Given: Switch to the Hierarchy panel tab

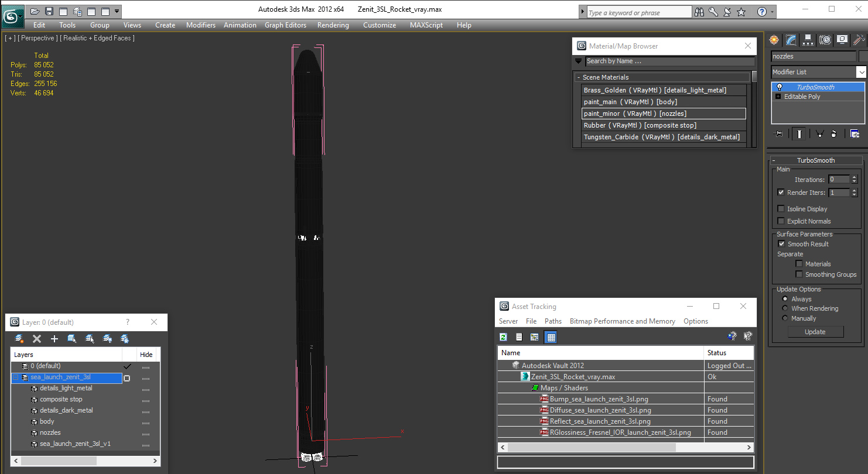Looking at the screenshot, I should click(x=808, y=40).
